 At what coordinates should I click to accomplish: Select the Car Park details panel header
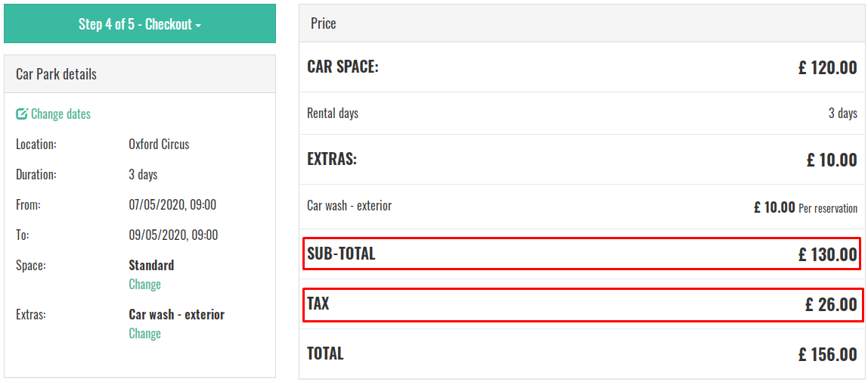[139, 73]
